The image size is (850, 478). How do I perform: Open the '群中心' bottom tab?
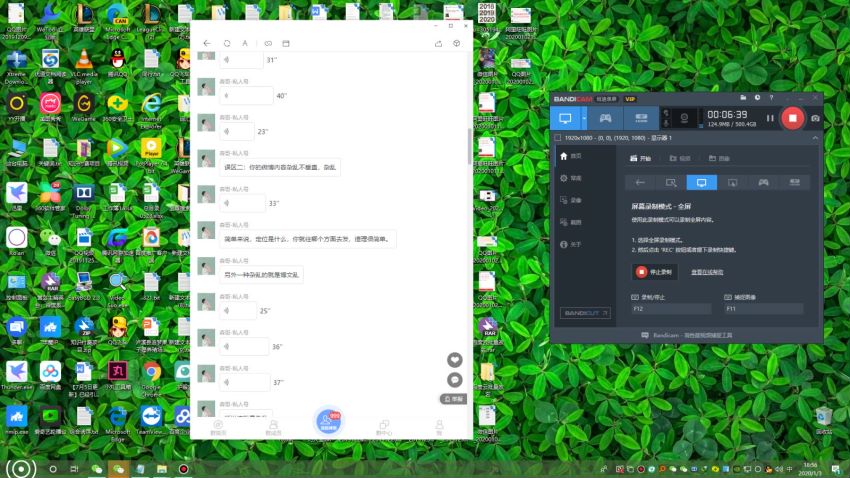click(x=384, y=428)
